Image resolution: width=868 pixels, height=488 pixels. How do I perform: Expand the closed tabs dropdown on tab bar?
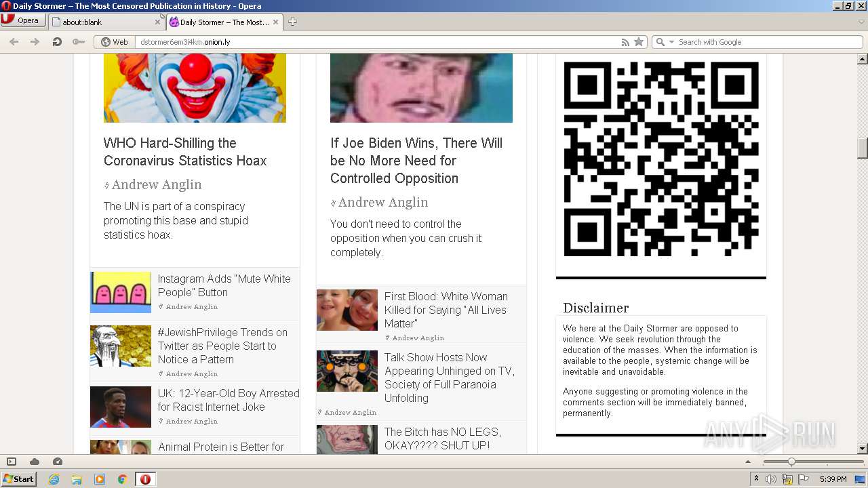[x=861, y=22]
